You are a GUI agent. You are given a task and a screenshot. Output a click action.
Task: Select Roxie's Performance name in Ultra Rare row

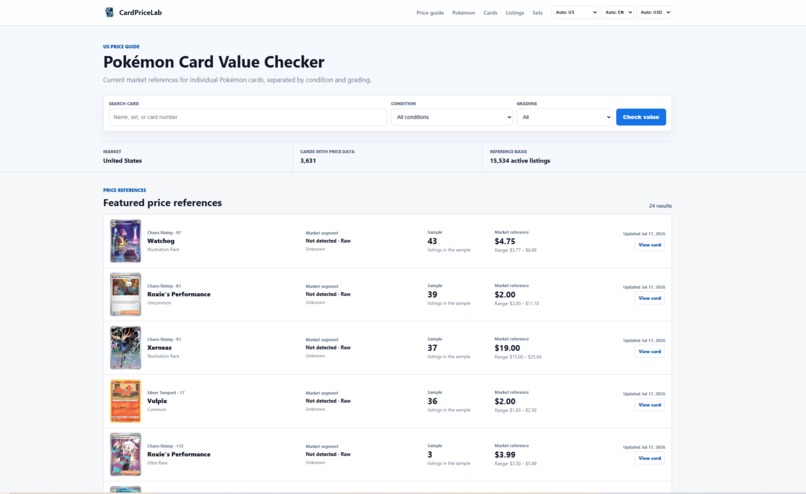click(x=179, y=454)
